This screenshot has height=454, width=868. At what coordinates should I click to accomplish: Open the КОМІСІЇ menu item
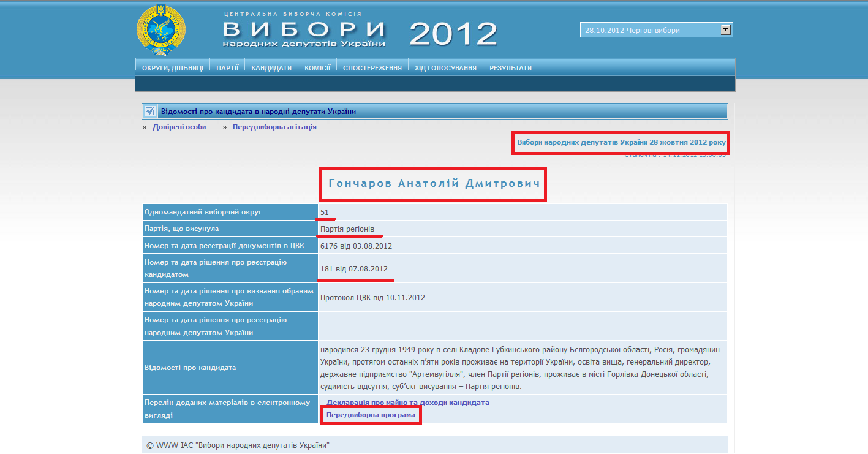pyautogui.click(x=317, y=68)
